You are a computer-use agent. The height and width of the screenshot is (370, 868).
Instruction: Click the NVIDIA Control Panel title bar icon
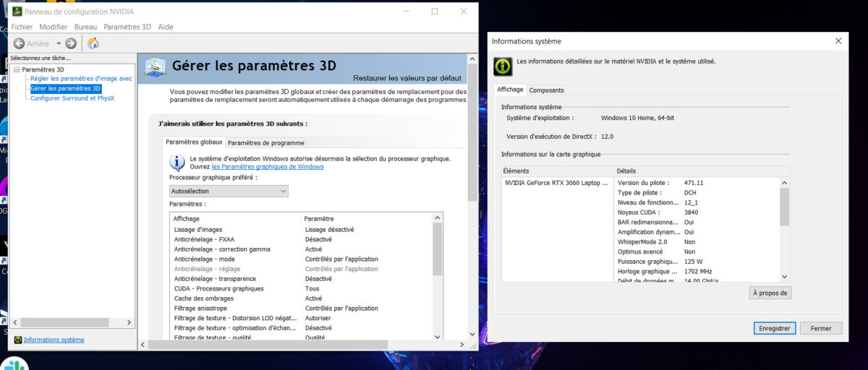pos(16,12)
